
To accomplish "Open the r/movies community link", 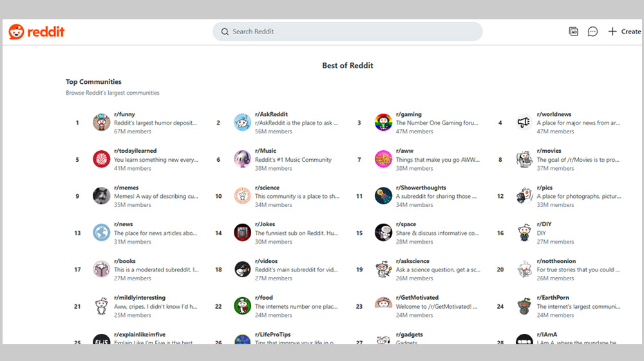I will coord(549,151).
